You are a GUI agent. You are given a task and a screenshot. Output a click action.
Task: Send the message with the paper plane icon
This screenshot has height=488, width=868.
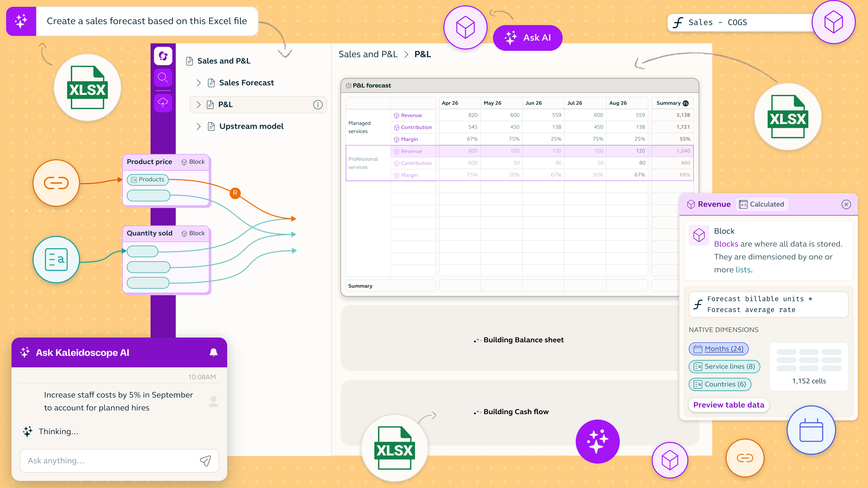tap(205, 461)
